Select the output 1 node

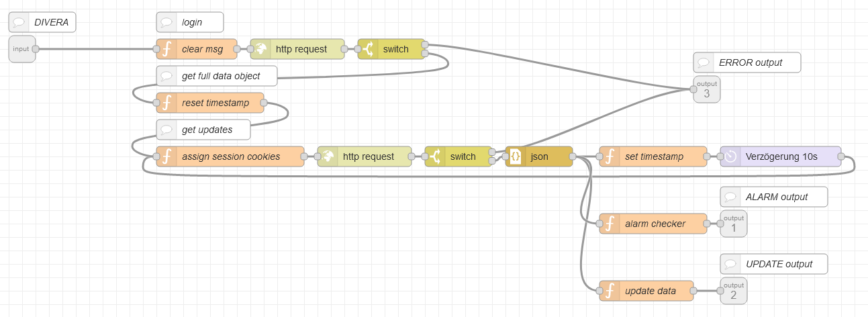734,224
